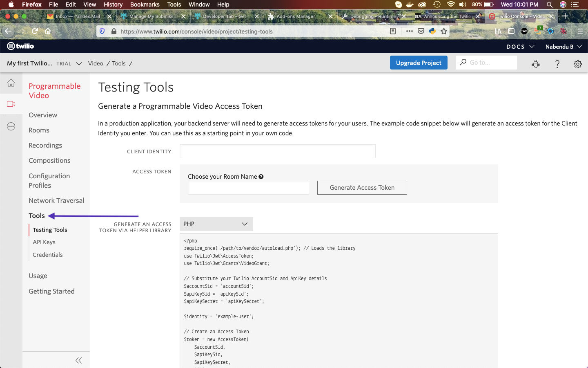Collapse the sidebar with double chevron icon

click(79, 360)
